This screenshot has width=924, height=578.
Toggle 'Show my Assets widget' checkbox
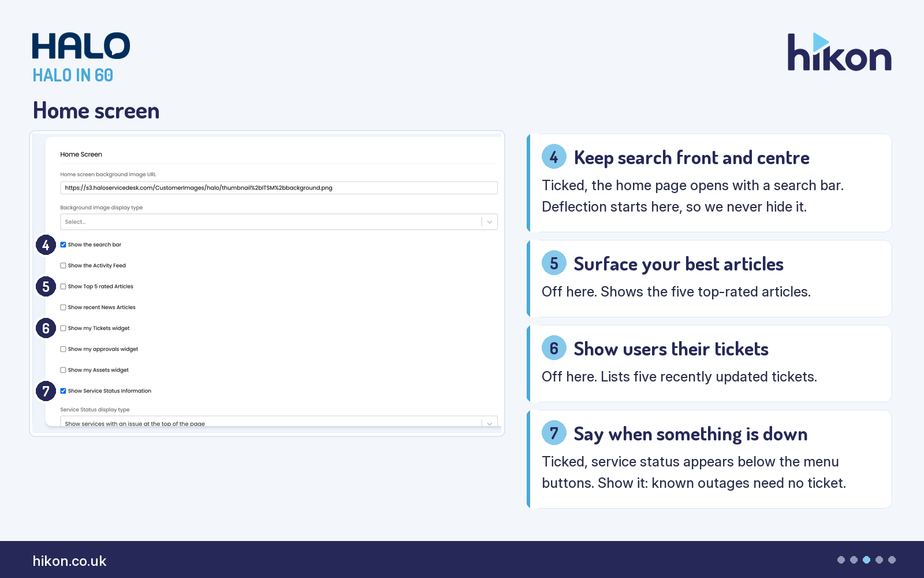click(63, 370)
